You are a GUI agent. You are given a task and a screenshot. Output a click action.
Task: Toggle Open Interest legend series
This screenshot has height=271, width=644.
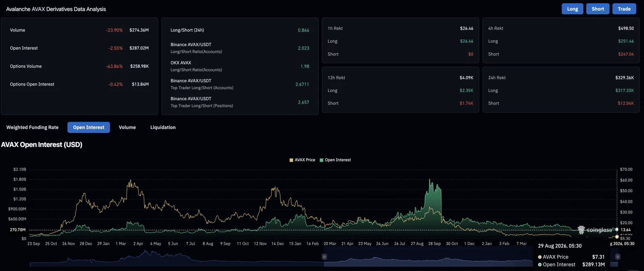[335, 160]
